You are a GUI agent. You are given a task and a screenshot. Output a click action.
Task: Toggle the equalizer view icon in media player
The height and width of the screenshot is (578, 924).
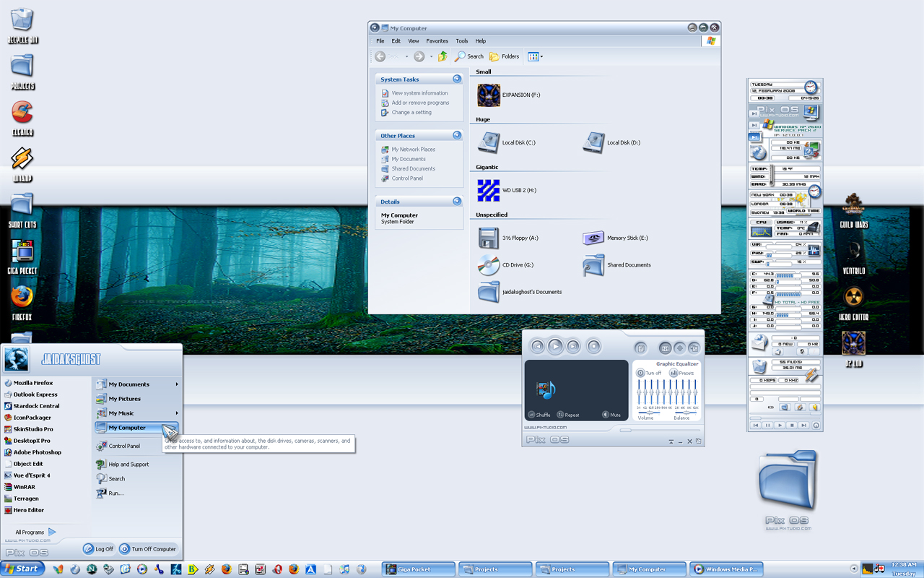tap(666, 348)
